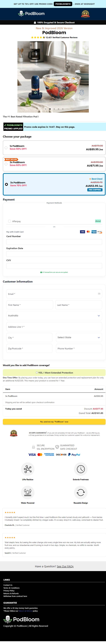The image size is (106, 644).
Task: Click the City field
Action: coord(30,337)
